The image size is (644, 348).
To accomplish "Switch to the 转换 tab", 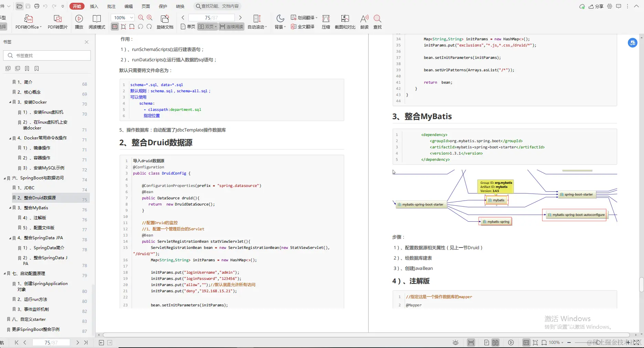I will pos(180,6).
